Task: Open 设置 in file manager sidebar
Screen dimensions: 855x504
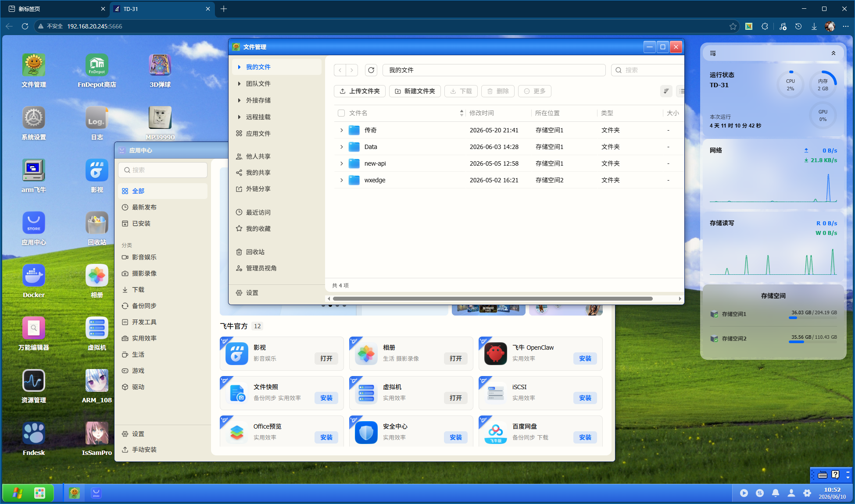Action: click(x=277, y=293)
